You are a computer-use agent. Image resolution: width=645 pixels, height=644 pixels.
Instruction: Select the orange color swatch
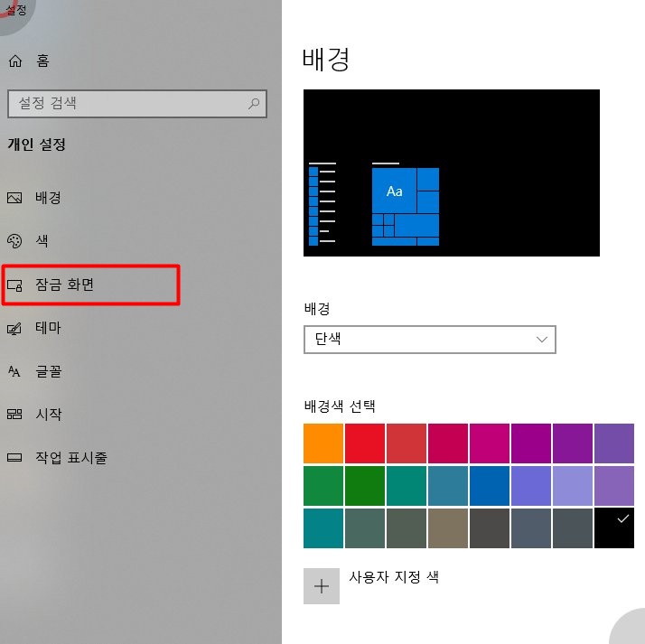tap(323, 443)
